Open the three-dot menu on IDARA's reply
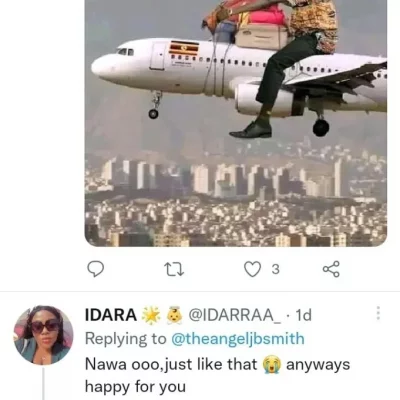400x400 pixels. tap(378, 313)
